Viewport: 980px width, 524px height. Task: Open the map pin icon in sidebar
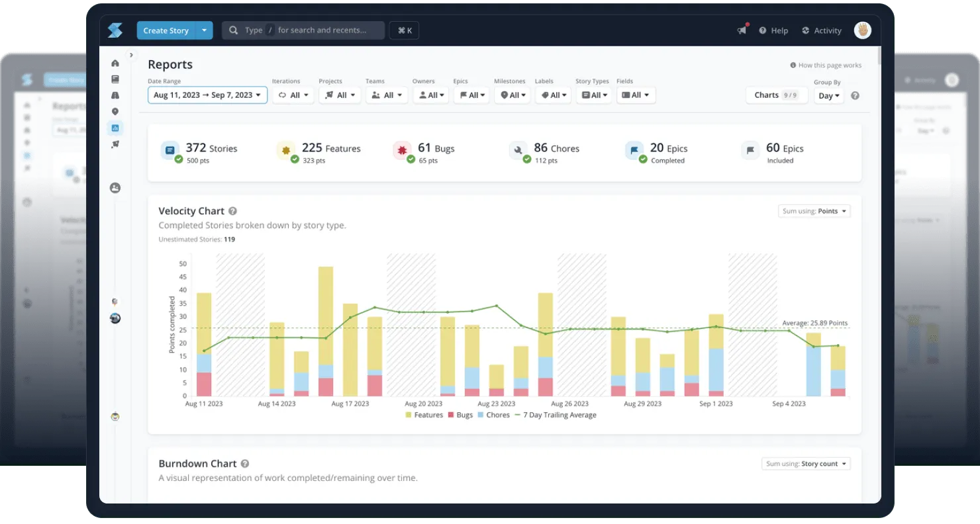click(x=115, y=112)
